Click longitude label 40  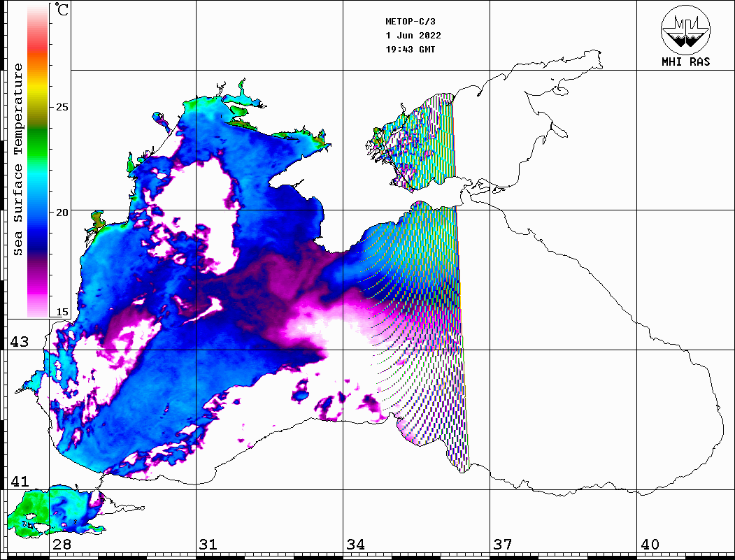point(650,545)
